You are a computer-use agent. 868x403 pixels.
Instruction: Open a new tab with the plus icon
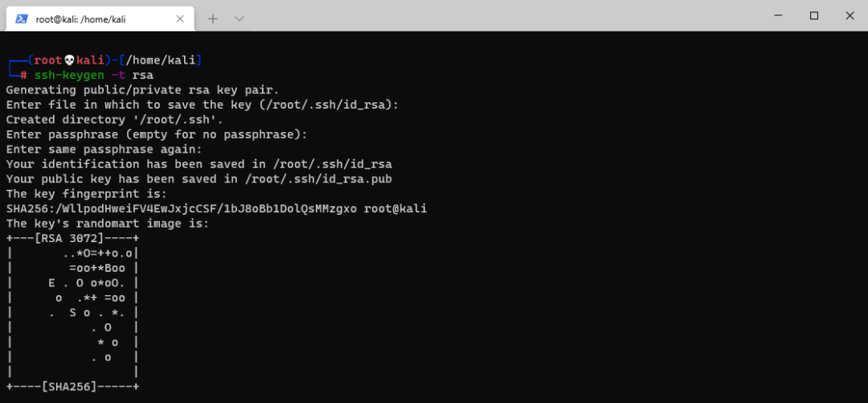tap(213, 19)
